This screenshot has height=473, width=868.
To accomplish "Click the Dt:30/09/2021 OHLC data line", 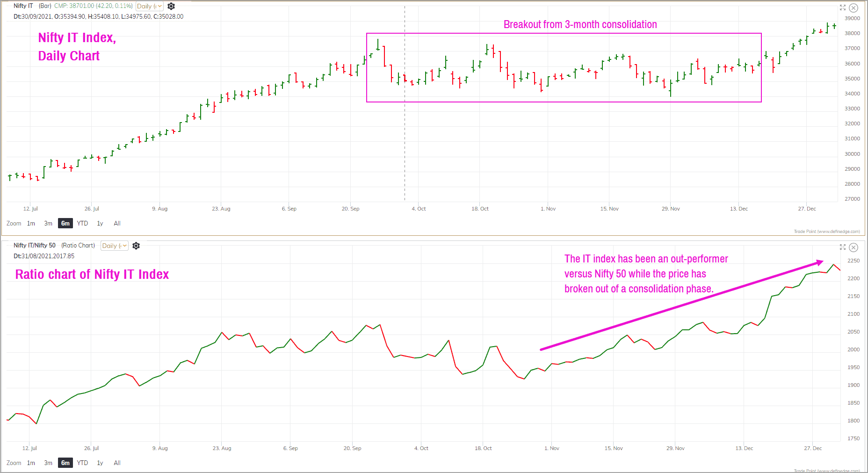I will [98, 16].
